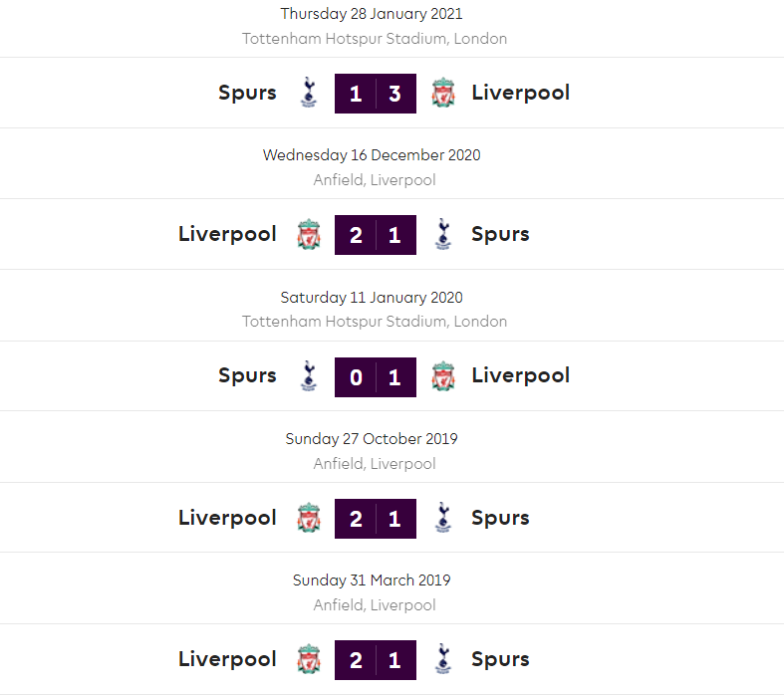This screenshot has width=784, height=696.
Task: Click Liverpool crest in 28 January 2021 match
Action: tap(443, 94)
